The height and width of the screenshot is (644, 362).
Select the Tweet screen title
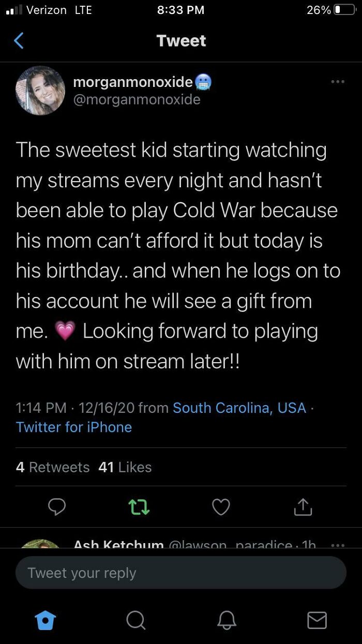tap(181, 40)
